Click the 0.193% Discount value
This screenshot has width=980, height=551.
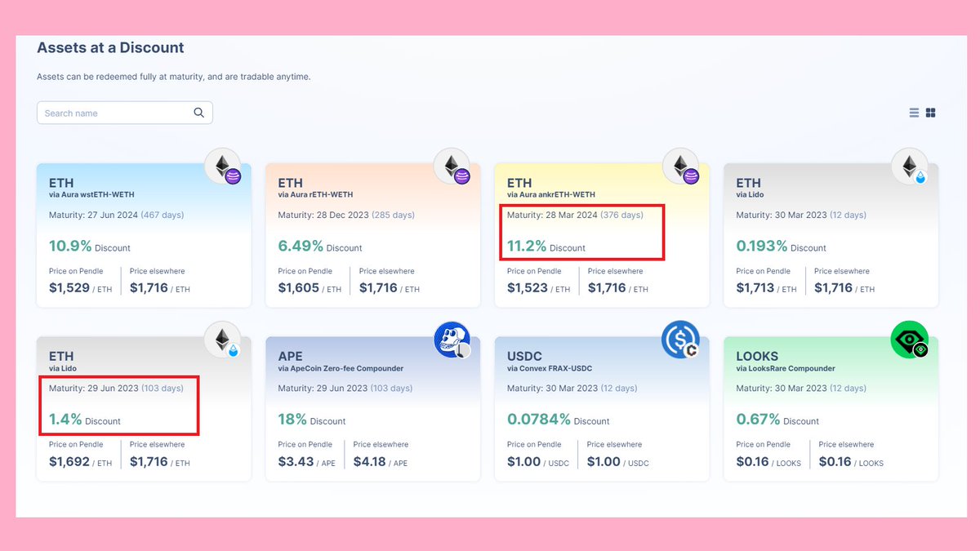pos(781,247)
